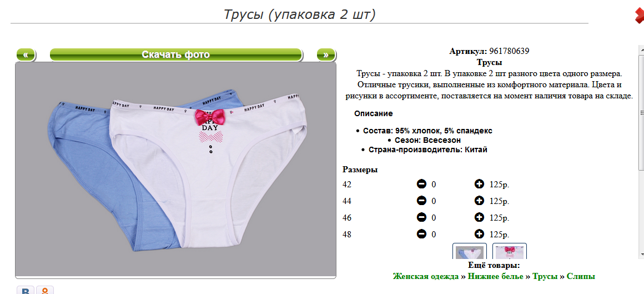The height and width of the screenshot is (294, 644).
Task: Close the product popup with red X
Action: [640, 16]
